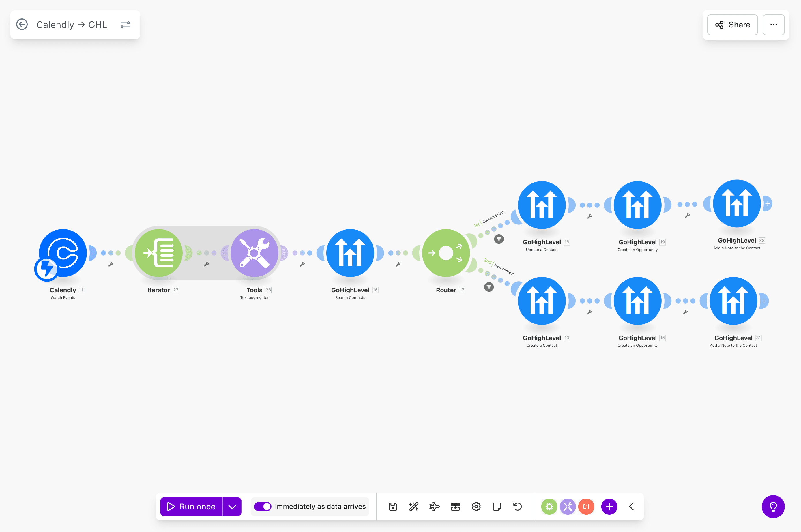Click the scenario settings gear icon

point(476,507)
